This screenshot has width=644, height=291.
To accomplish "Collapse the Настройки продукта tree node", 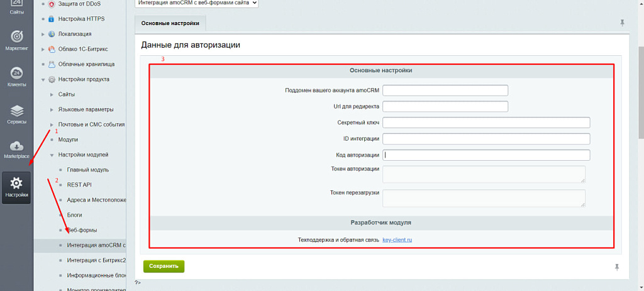I will [x=43, y=79].
